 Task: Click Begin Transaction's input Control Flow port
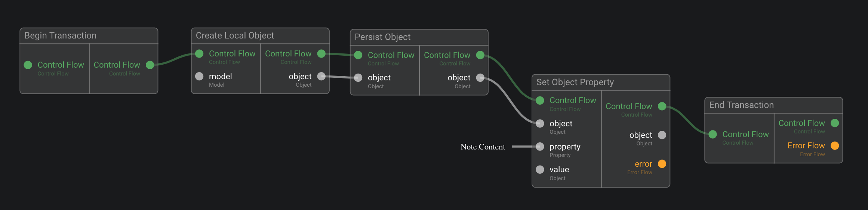point(28,65)
